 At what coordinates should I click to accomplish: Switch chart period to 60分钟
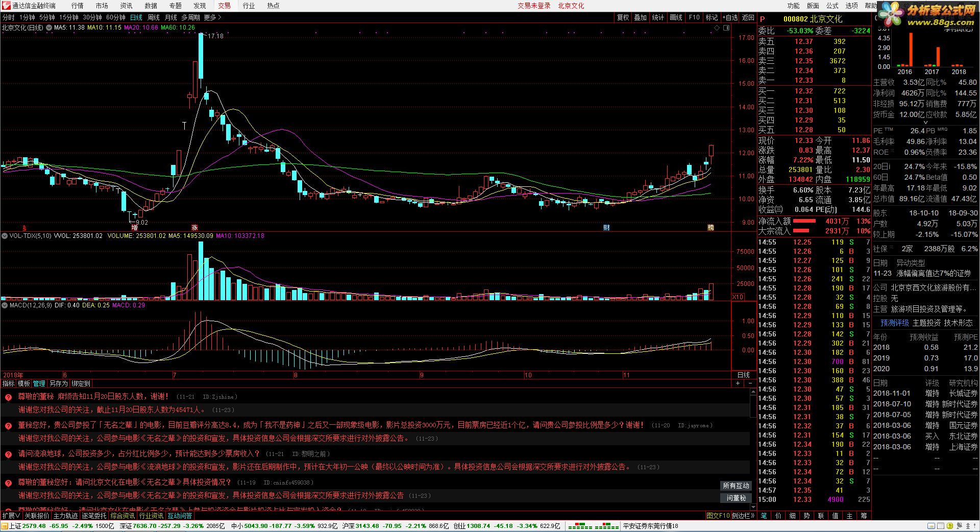[x=116, y=17]
